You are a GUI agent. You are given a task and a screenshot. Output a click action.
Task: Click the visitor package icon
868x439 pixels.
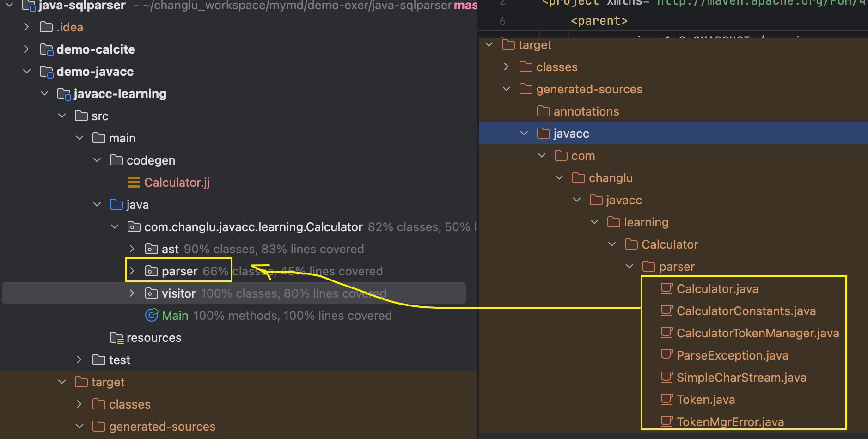coord(152,293)
